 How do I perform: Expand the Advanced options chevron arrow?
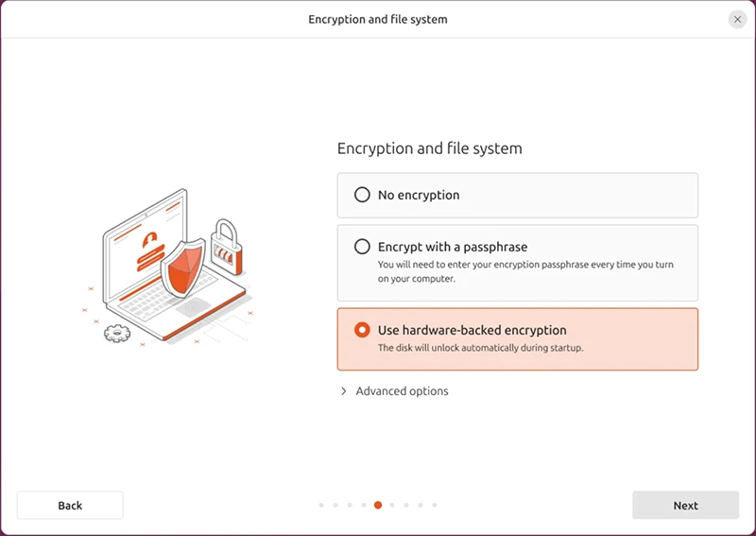[x=344, y=391]
